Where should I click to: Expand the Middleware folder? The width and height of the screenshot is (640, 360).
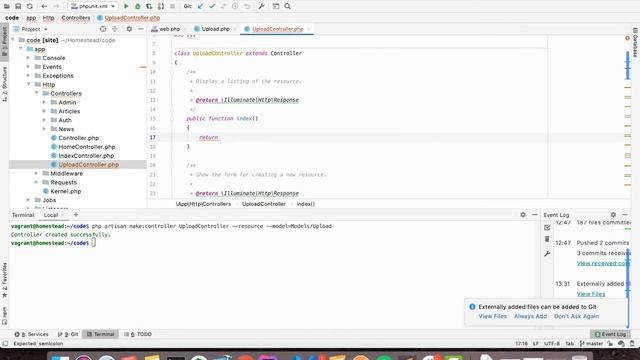tap(37, 173)
